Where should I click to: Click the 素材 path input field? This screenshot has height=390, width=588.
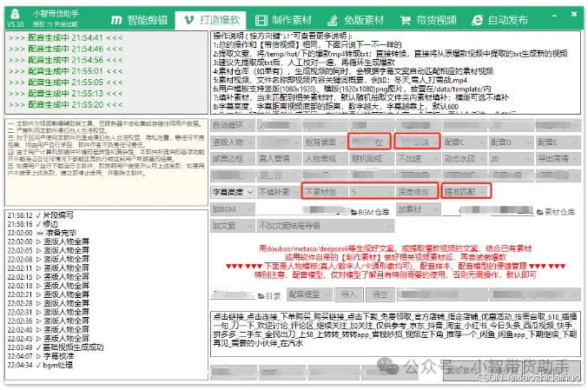pos(488,210)
